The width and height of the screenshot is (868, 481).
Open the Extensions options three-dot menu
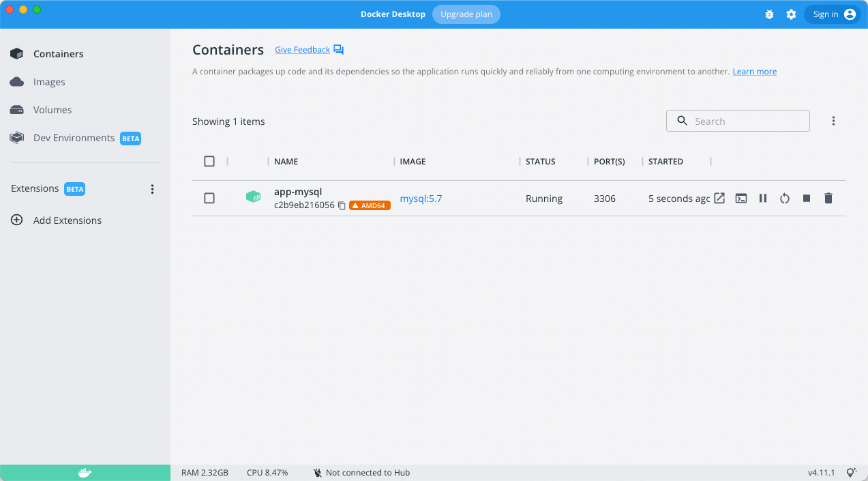tap(152, 189)
